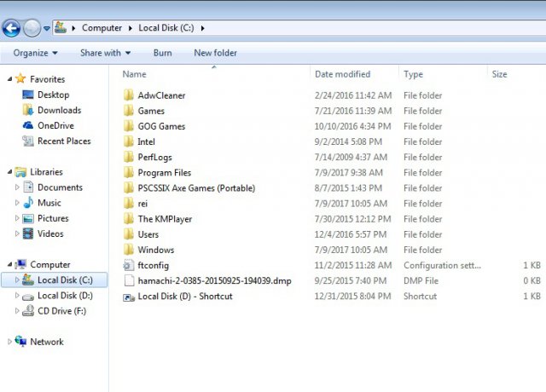
Task: Select Local Disk (C:) in address breadcrumb
Action: click(x=166, y=28)
